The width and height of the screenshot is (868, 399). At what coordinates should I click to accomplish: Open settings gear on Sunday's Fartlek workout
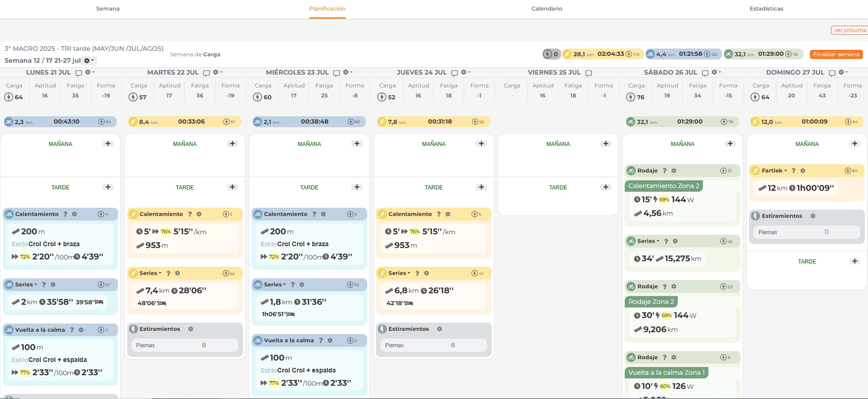(803, 171)
